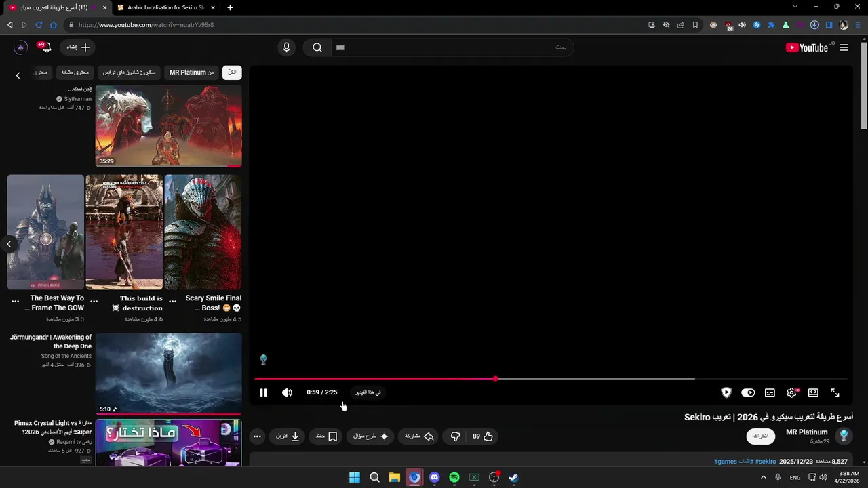868x488 pixels.
Task: Switch to theater mode view
Action: (813, 392)
